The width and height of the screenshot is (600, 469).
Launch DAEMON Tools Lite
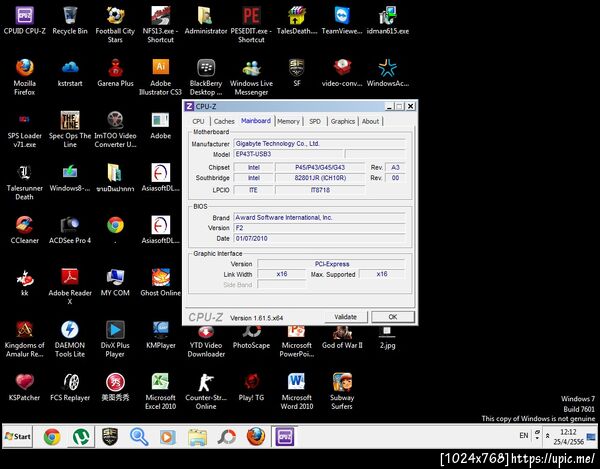tap(70, 339)
